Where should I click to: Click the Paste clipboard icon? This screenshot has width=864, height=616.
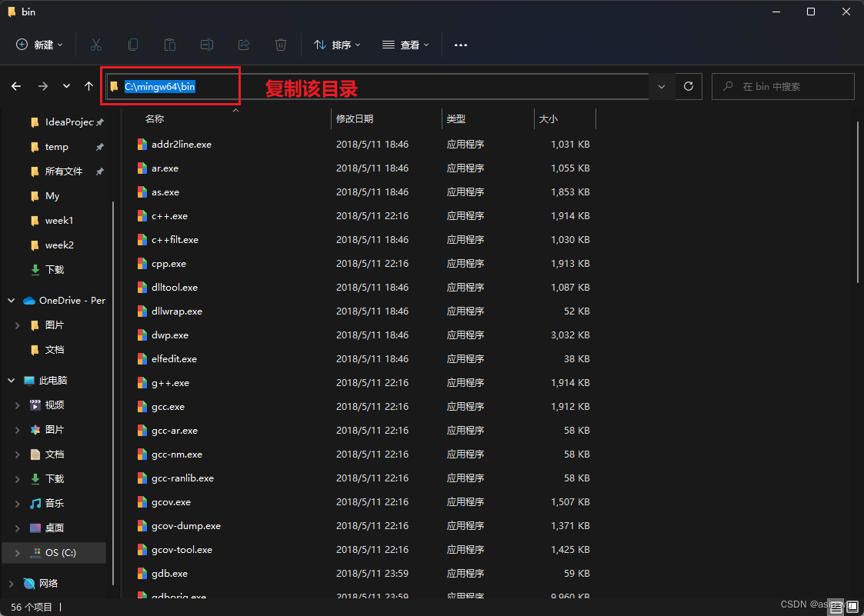click(170, 45)
